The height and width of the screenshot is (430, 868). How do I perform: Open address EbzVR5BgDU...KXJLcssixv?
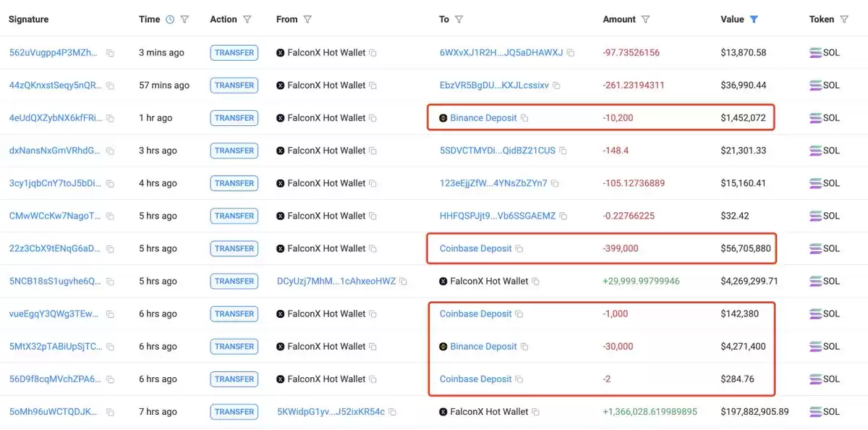coord(494,85)
